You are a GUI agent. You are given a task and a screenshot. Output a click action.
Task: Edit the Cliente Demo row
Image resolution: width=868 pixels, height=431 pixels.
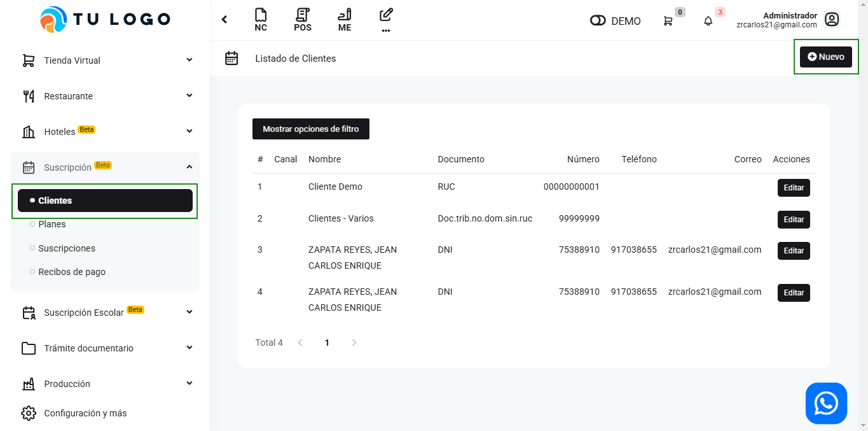(x=794, y=188)
